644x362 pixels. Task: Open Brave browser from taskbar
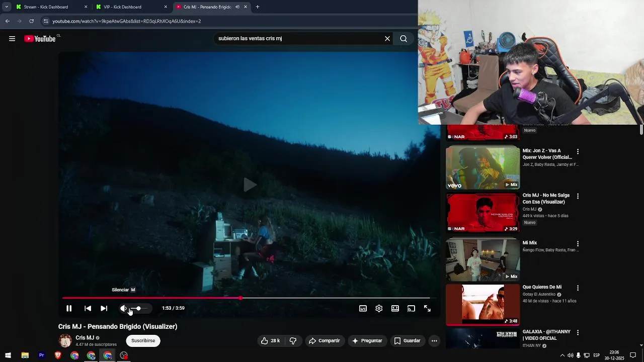[x=58, y=355]
